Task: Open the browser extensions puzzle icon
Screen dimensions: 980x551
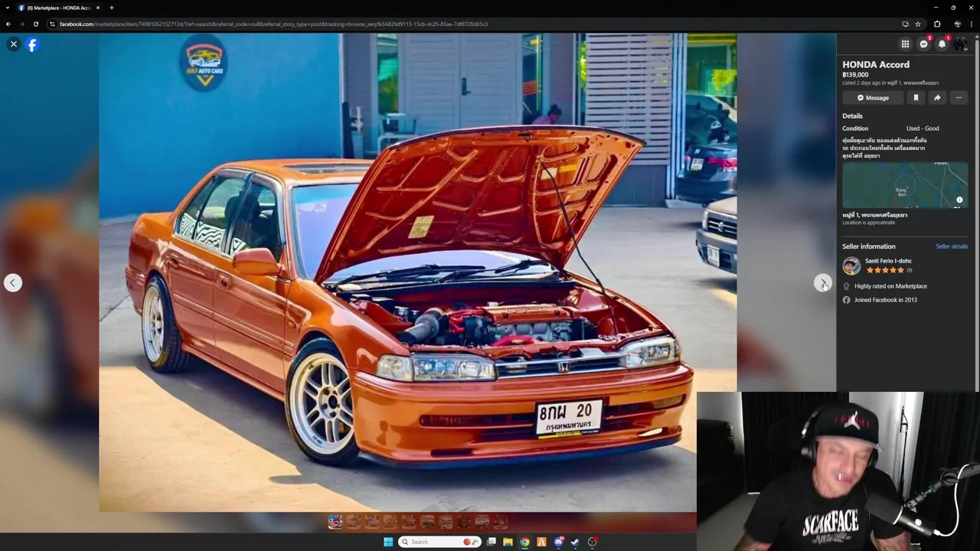Action: (x=937, y=24)
